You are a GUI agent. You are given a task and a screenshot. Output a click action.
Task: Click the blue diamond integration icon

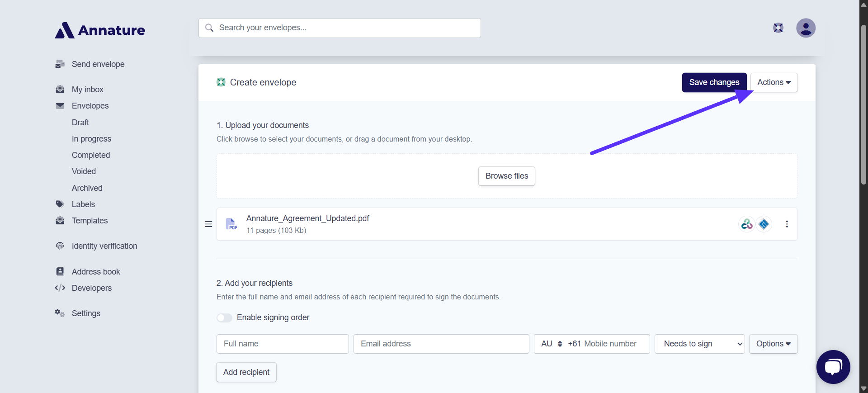pos(764,224)
